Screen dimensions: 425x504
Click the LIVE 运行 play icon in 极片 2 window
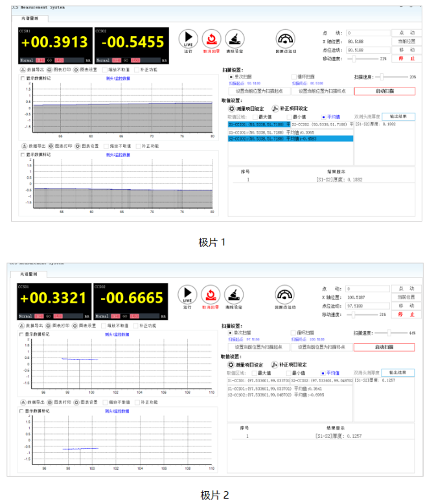click(x=187, y=294)
